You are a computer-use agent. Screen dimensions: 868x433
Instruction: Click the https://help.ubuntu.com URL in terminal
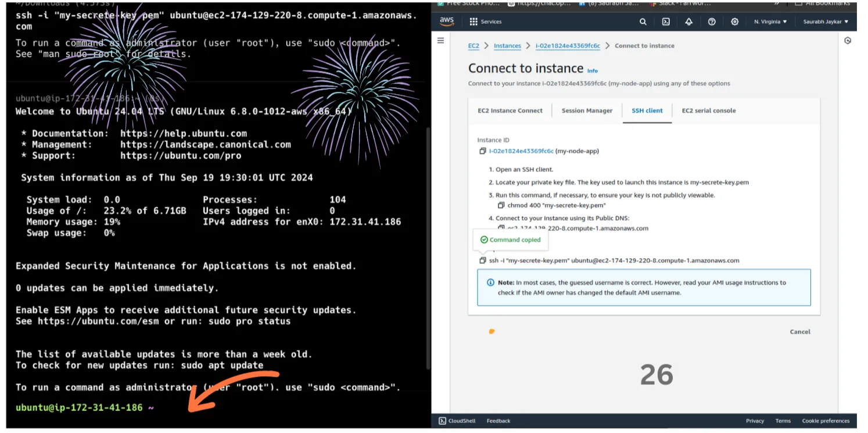(x=184, y=134)
